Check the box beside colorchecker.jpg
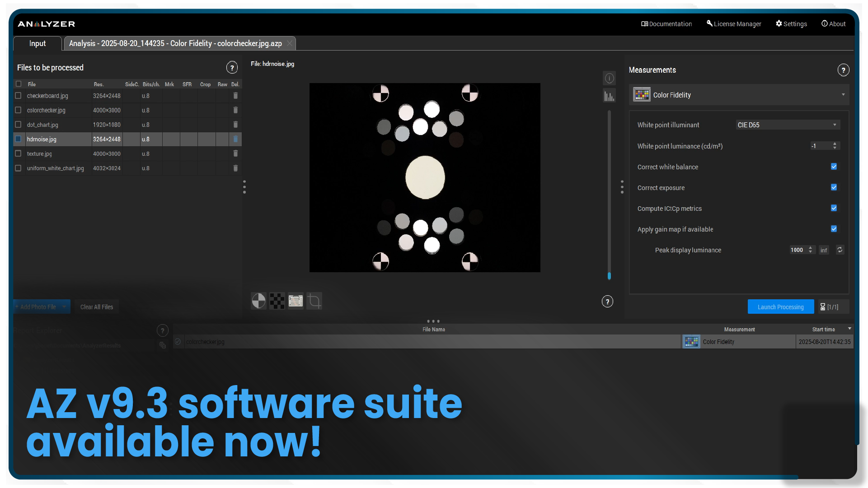868x488 pixels. 18,110
